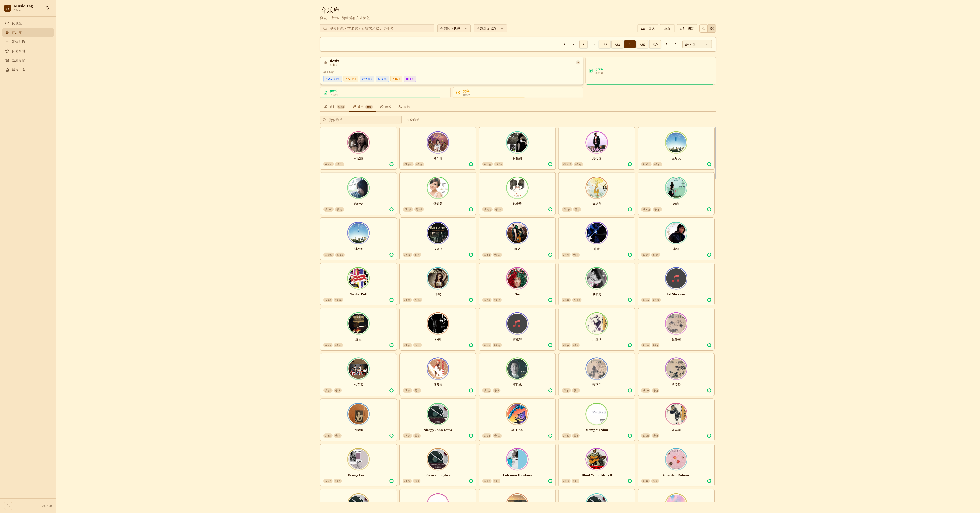
Task: Open 全部歌词状态 dropdown
Action: [x=454, y=29]
